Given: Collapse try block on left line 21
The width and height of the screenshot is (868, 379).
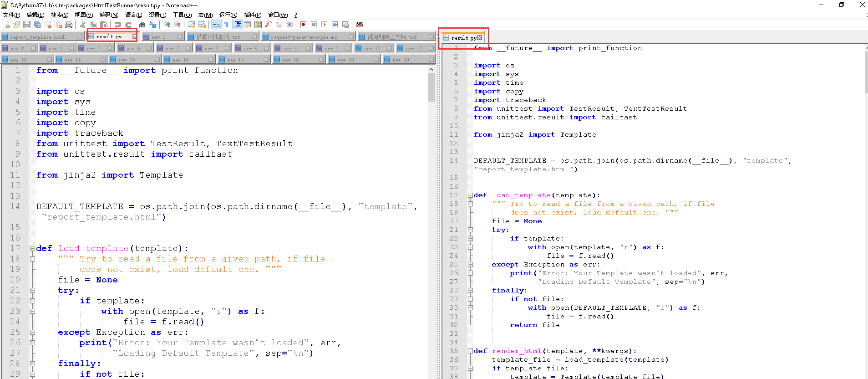Looking at the screenshot, I should click(32, 291).
